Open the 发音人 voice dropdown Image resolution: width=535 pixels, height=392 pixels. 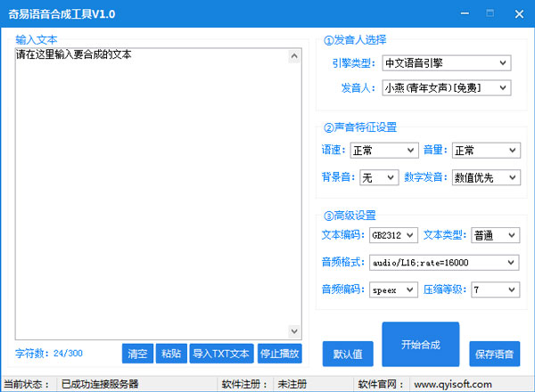447,88
